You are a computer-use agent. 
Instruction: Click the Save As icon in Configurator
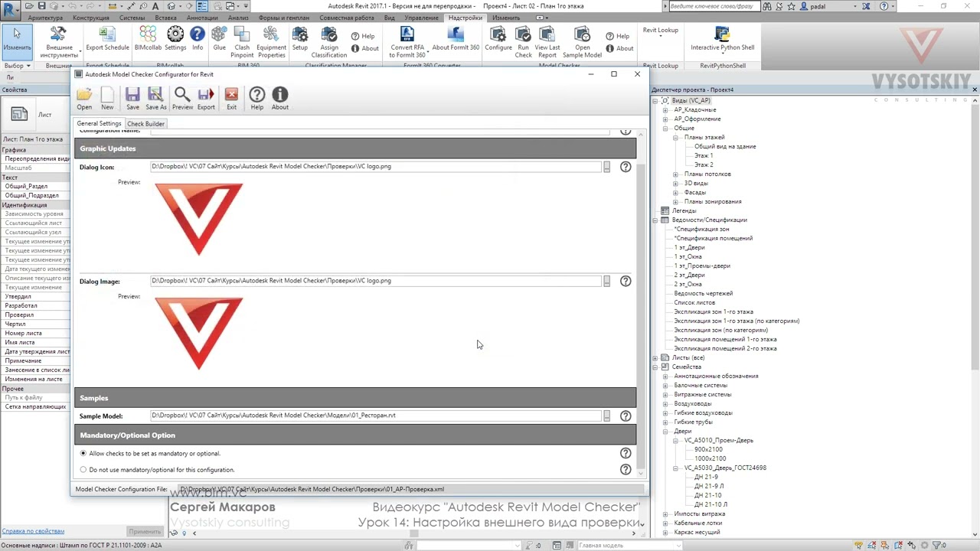[x=156, y=98]
